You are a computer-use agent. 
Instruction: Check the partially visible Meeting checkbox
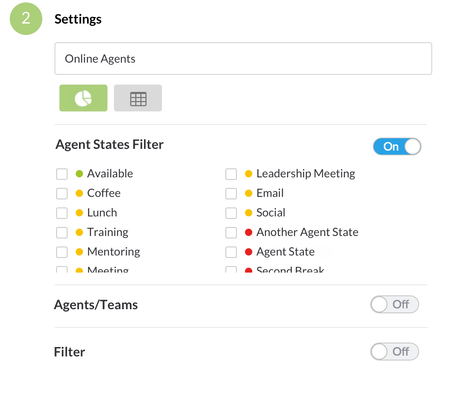62,269
